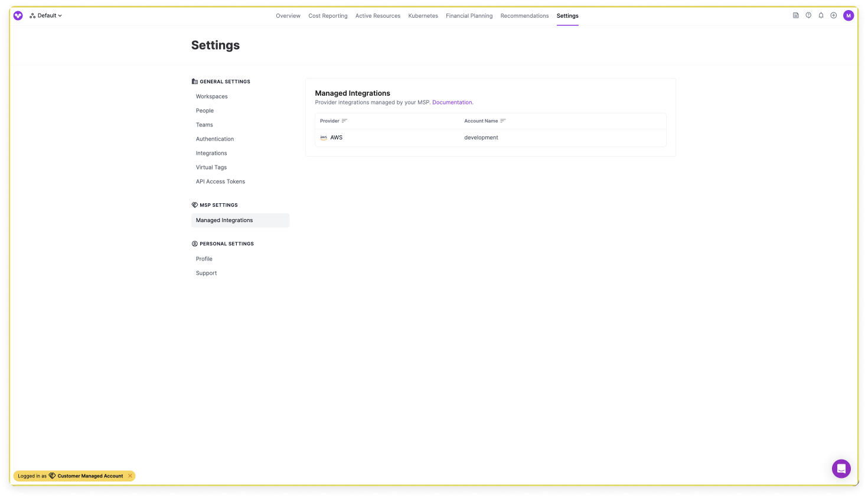Click the 'development' account name cell
Image resolution: width=868 pixels, height=498 pixels.
[481, 138]
